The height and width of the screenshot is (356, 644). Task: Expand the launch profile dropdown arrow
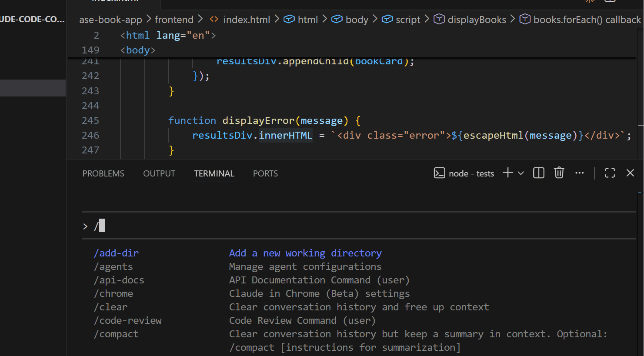[x=521, y=173]
